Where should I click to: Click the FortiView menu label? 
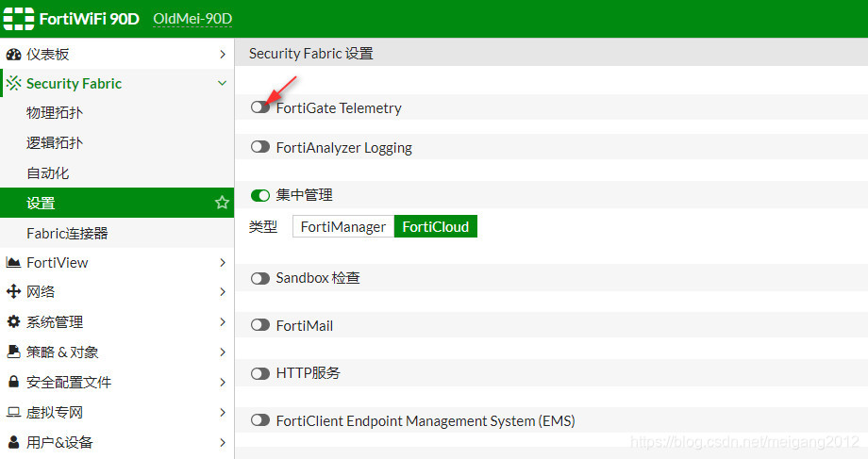[57, 263]
